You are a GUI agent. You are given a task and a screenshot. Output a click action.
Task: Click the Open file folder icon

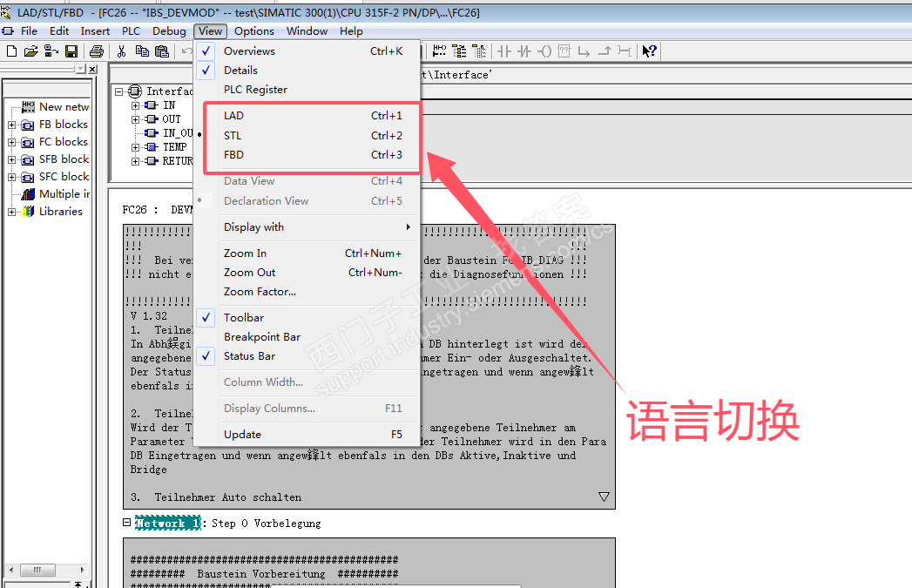[x=30, y=51]
